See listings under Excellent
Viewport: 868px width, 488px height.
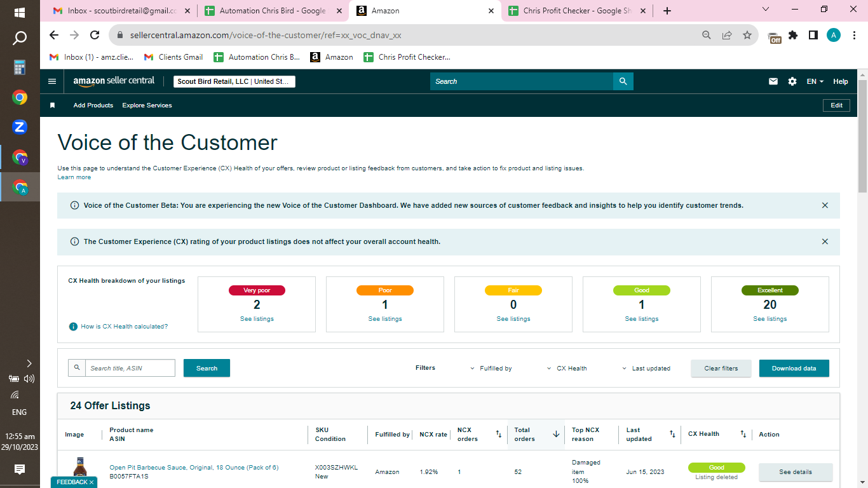point(770,319)
